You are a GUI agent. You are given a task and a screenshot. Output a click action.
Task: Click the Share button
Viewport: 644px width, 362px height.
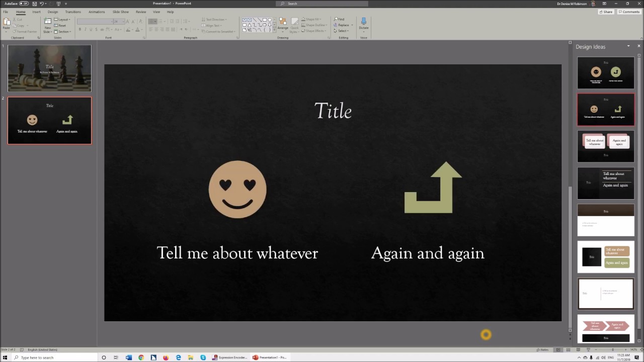(606, 12)
